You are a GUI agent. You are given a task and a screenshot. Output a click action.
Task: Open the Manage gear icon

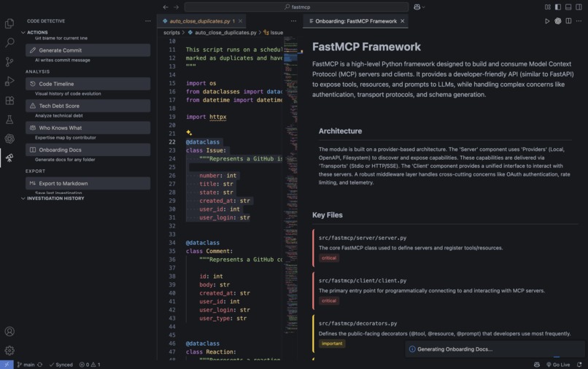coord(9,350)
